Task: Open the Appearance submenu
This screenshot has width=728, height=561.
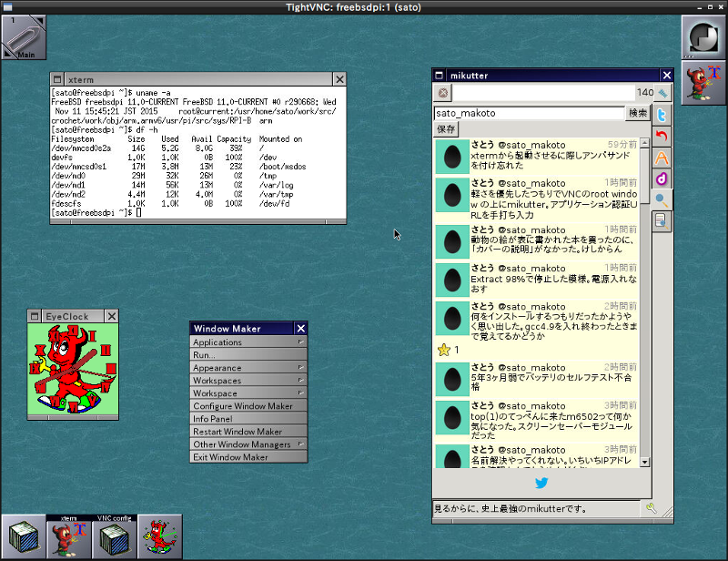Action: pos(248,368)
